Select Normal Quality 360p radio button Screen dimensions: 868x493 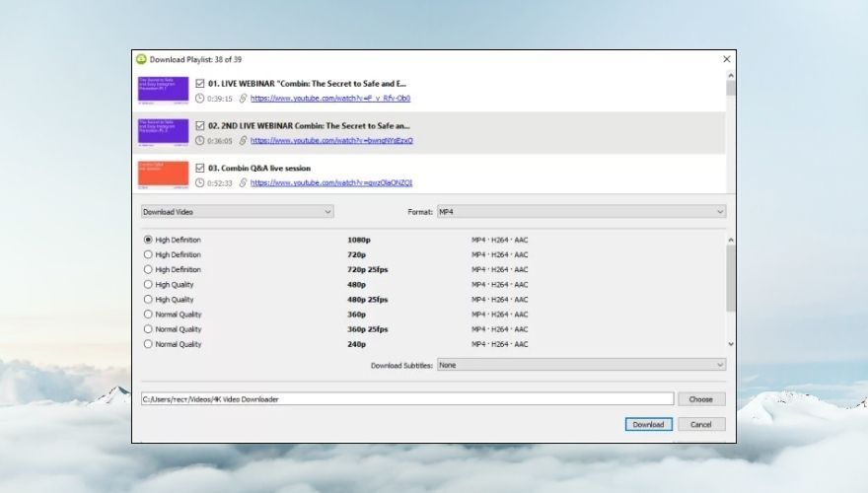(x=148, y=315)
